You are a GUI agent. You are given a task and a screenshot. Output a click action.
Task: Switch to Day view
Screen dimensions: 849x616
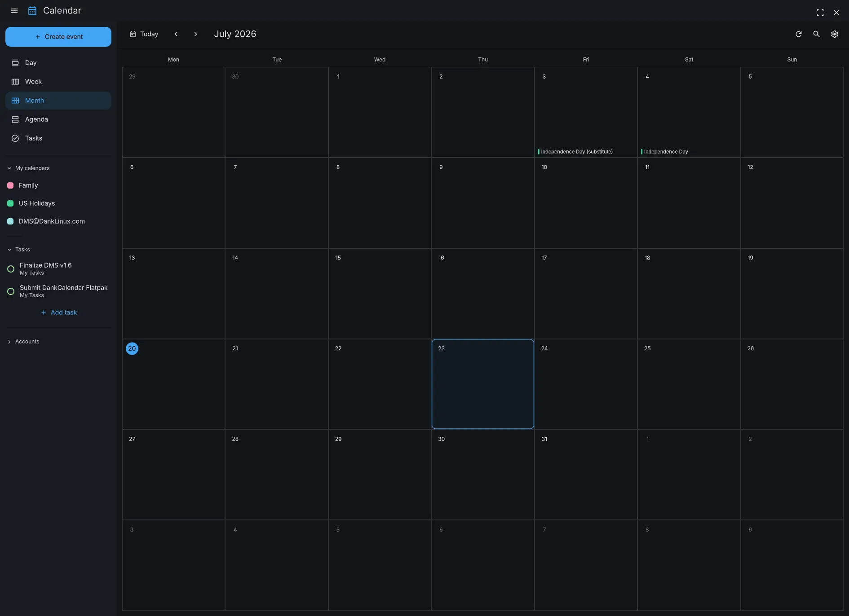(58, 63)
